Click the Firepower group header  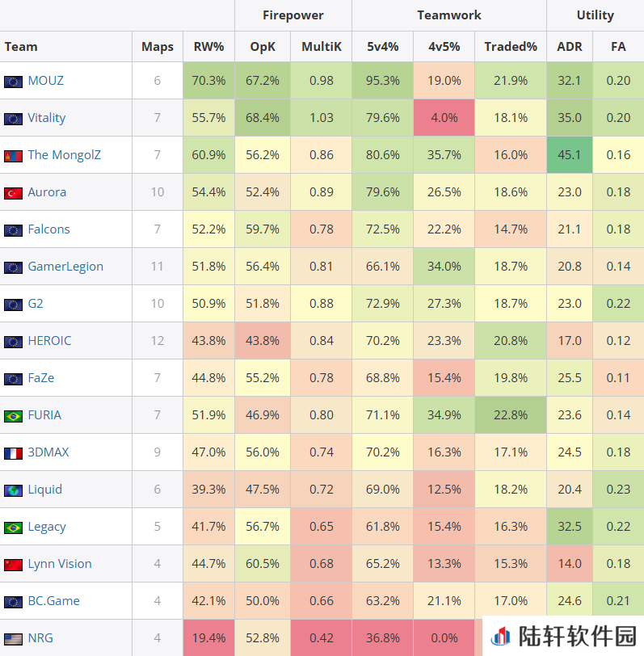point(293,15)
